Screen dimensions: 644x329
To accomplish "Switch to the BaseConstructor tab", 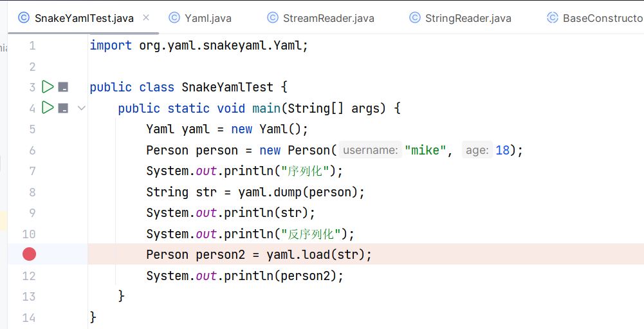I will coord(595,18).
